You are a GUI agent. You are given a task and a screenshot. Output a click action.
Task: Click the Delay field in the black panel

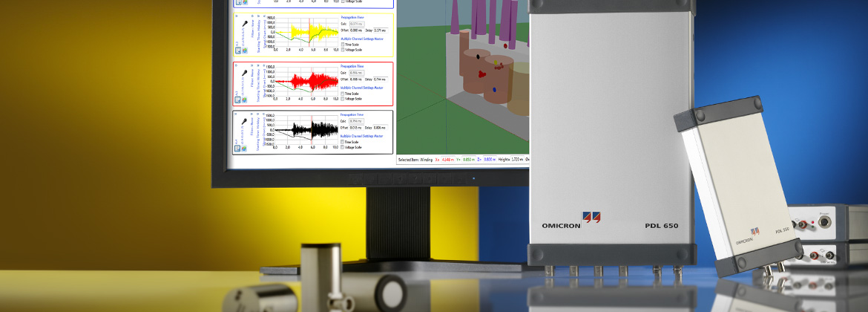[x=381, y=128]
